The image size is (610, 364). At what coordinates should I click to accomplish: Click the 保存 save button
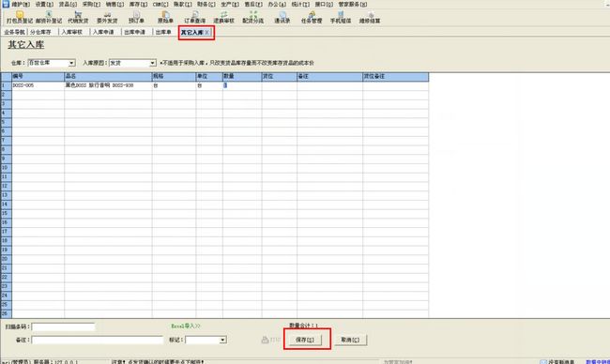tap(305, 340)
